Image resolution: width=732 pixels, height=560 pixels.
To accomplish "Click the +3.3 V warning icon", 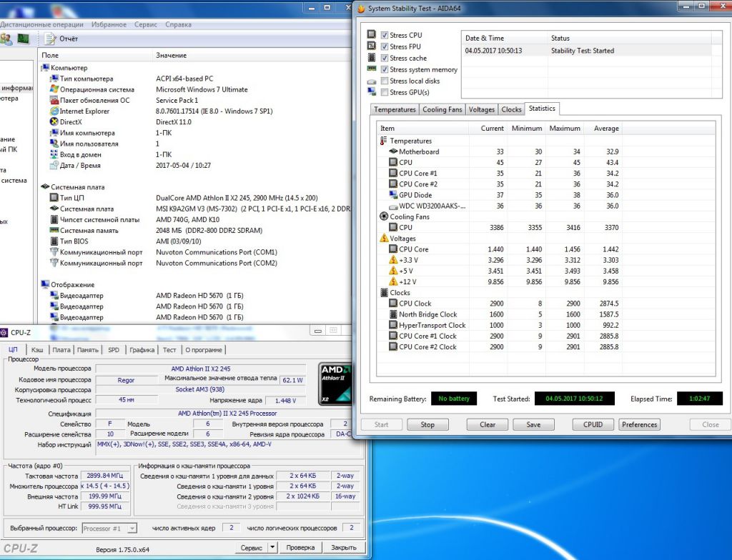I will [393, 260].
